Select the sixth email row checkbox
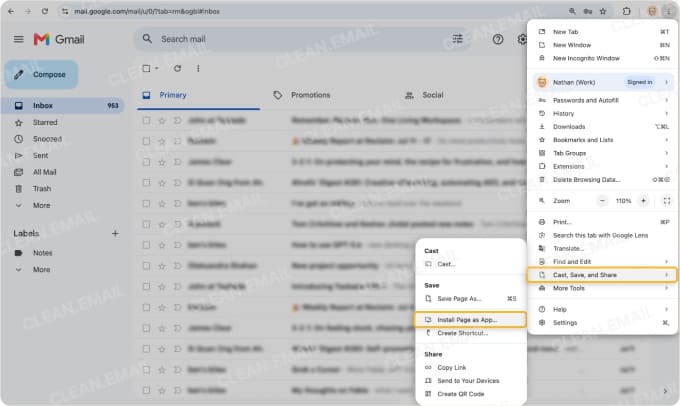The height and width of the screenshot is (406, 680). tap(147, 224)
